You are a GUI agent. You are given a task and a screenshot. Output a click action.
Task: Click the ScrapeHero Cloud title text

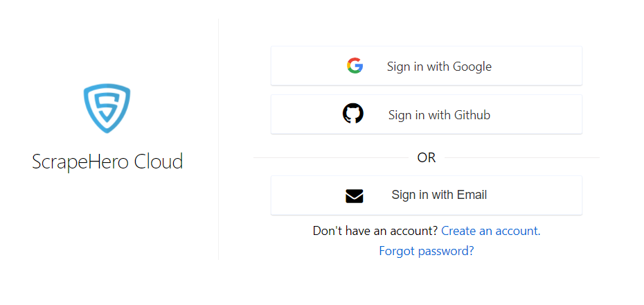[107, 162]
